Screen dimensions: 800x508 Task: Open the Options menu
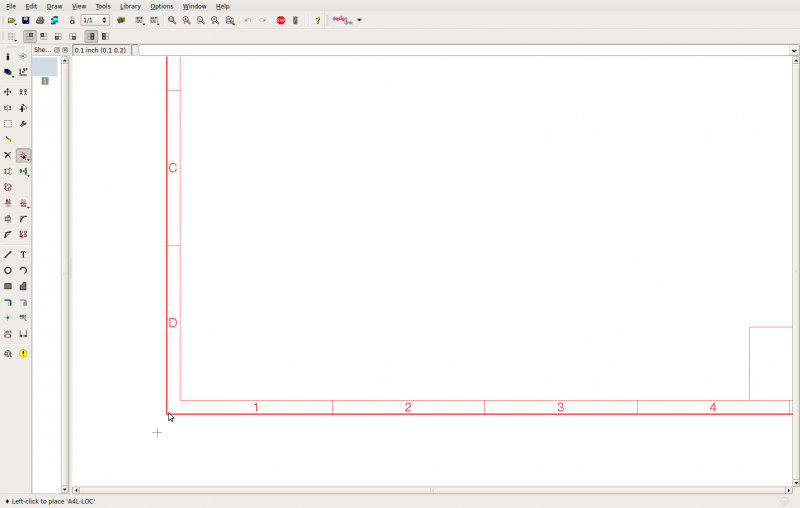coord(161,6)
